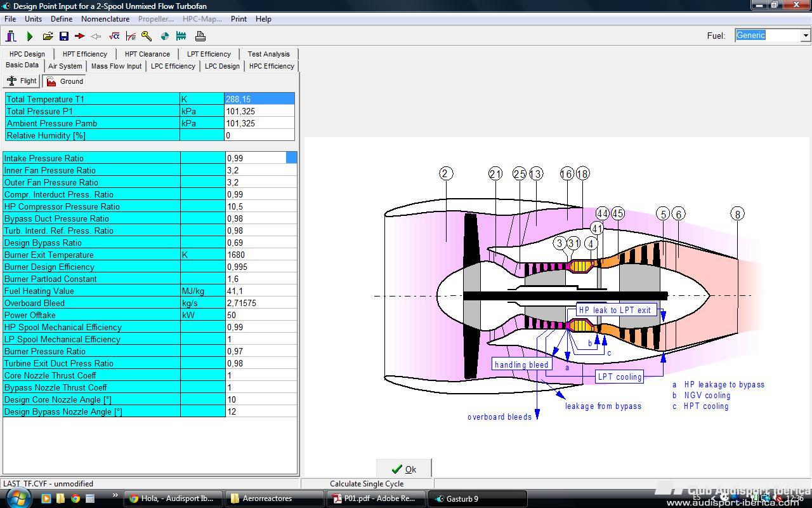Switch to the HPC Design tab
The image size is (812, 508).
click(x=27, y=54)
